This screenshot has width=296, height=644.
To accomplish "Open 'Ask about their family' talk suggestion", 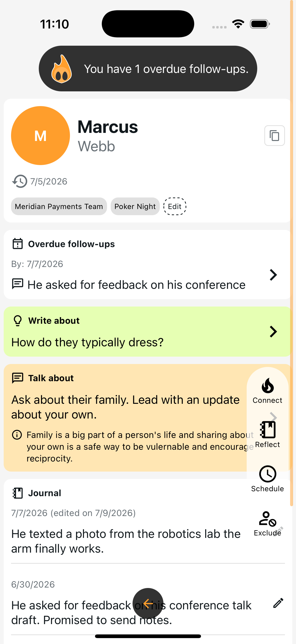I will click(125, 407).
